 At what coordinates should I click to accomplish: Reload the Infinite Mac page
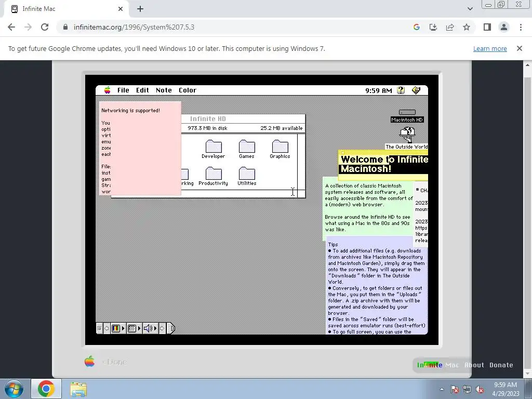pos(45,27)
